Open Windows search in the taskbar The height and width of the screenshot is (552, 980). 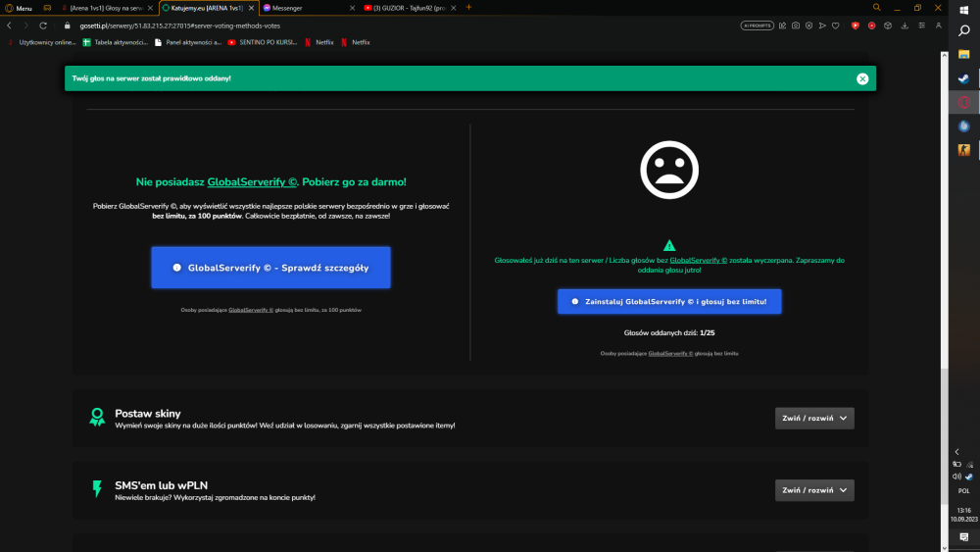[963, 30]
